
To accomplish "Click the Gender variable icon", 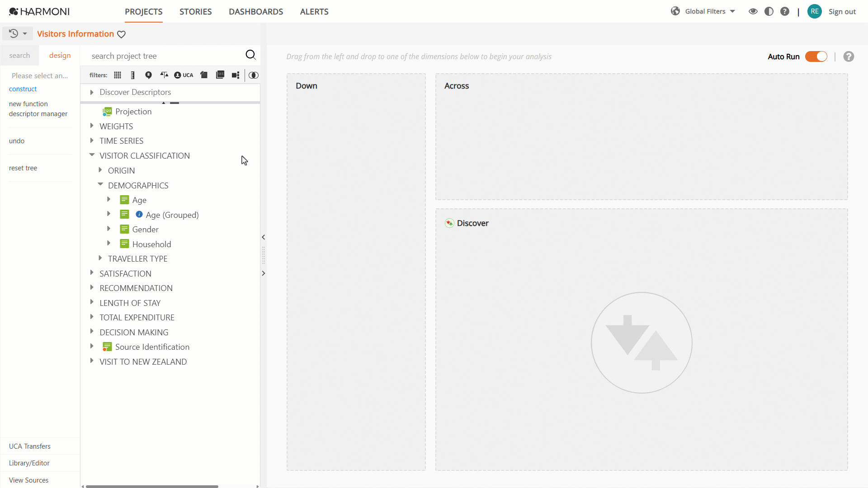I will pos(124,229).
